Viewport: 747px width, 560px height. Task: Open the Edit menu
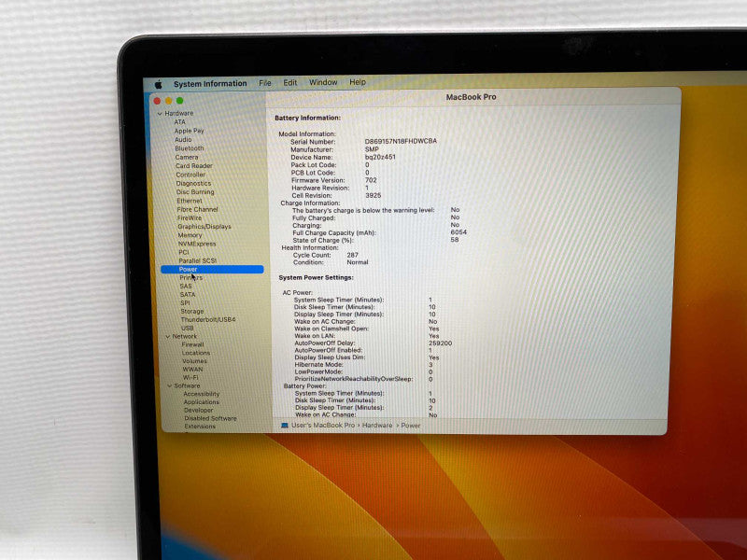click(x=290, y=82)
